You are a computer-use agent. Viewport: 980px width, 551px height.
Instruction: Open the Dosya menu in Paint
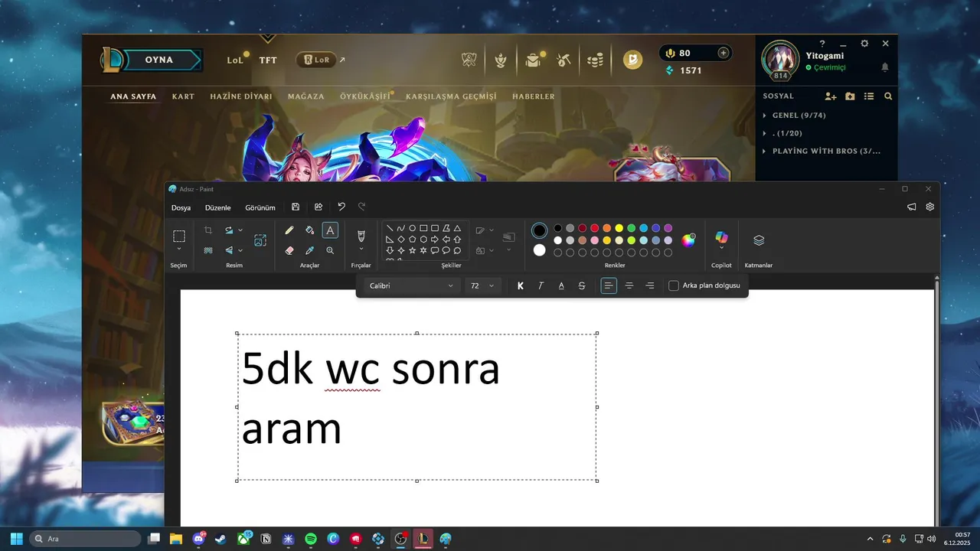(x=181, y=207)
